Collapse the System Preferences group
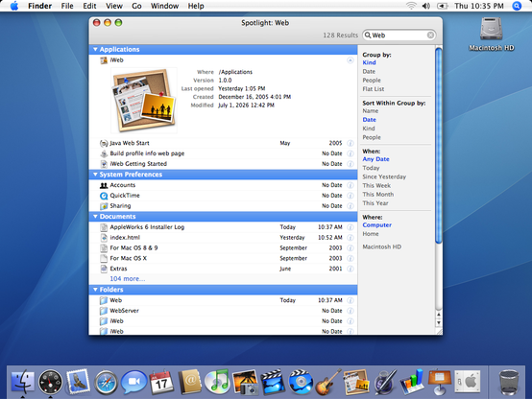This screenshot has width=532, height=399. point(95,175)
